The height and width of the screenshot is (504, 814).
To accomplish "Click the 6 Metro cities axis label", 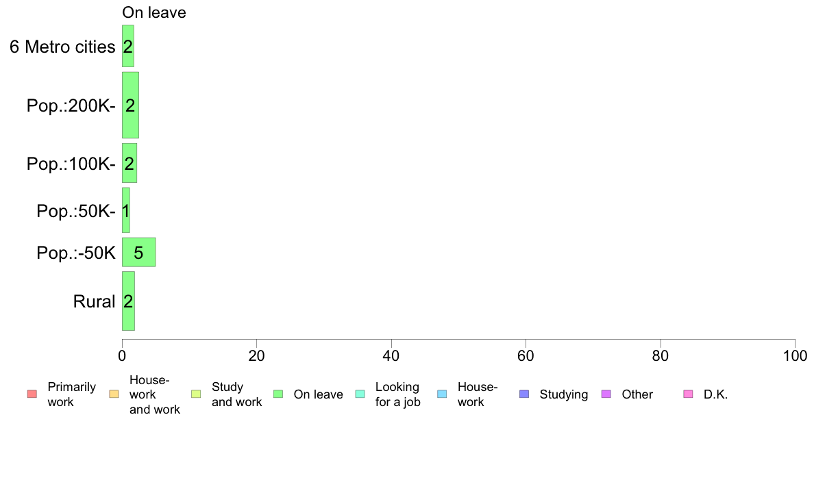I will tap(62, 47).
